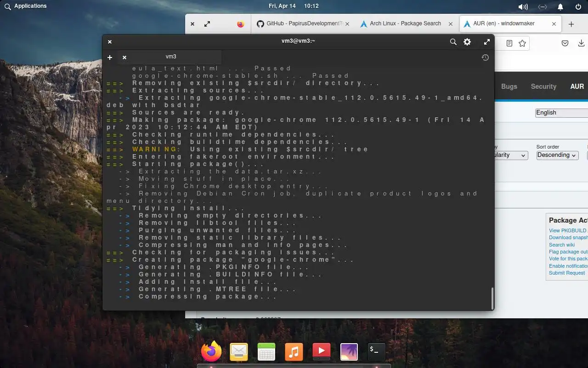Viewport: 588px width, 368px height.
Task: Bookmark this page with star icon
Action: [x=522, y=43]
